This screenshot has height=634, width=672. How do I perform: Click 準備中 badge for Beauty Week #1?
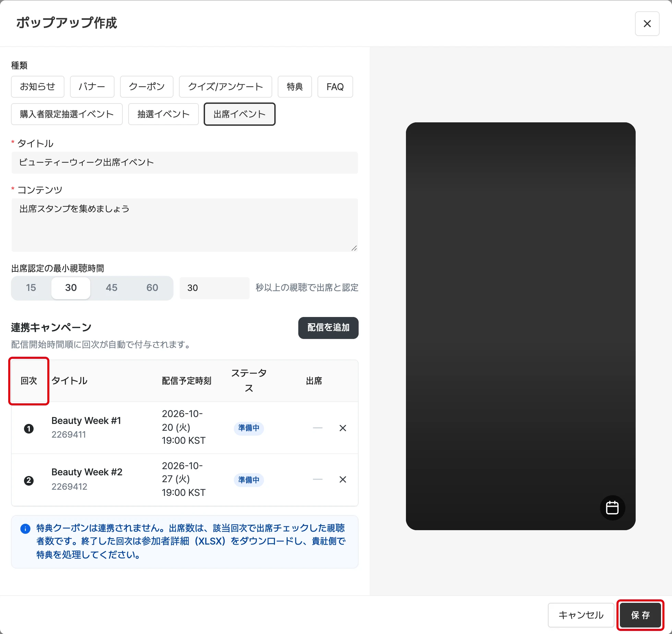pos(249,428)
